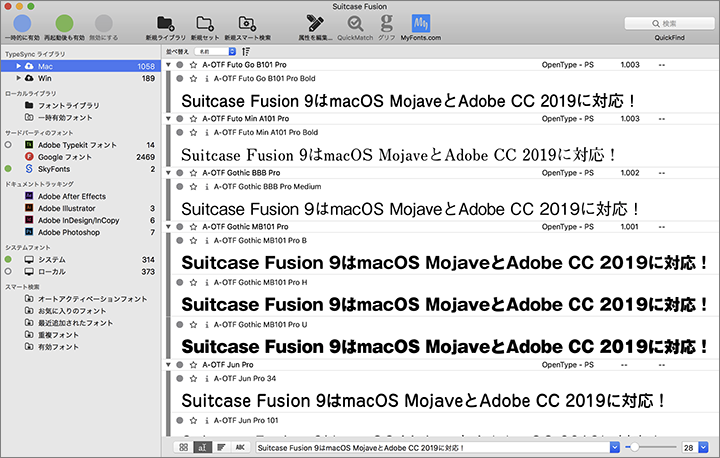Toggle activation dot for A-OTF Futo Go B101 Pro
The height and width of the screenshot is (458, 720).
coord(180,65)
